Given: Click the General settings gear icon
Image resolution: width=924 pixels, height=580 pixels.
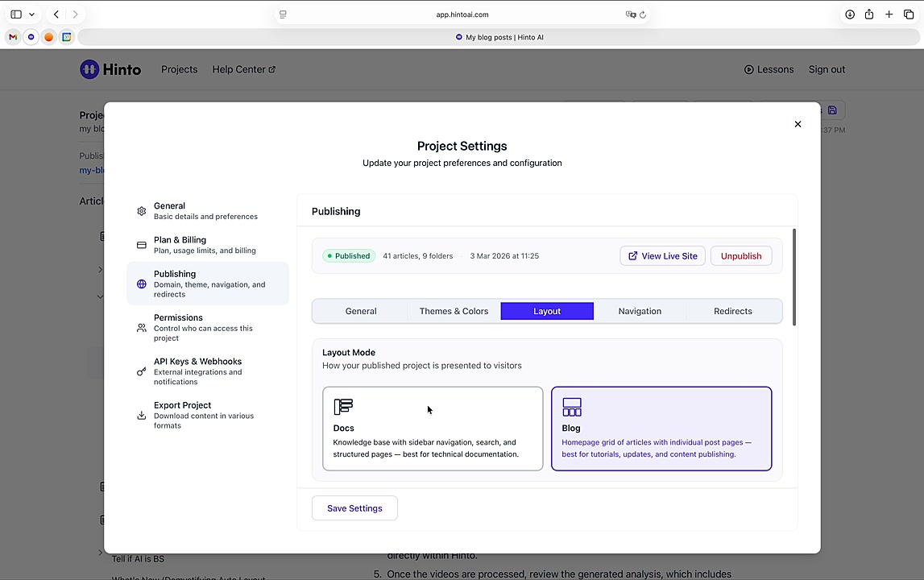Looking at the screenshot, I should coord(142,211).
